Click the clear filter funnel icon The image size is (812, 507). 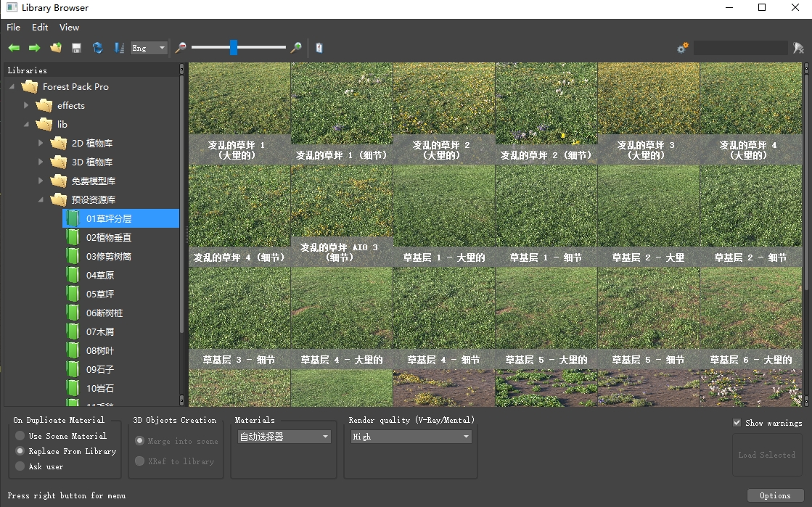[x=798, y=48]
